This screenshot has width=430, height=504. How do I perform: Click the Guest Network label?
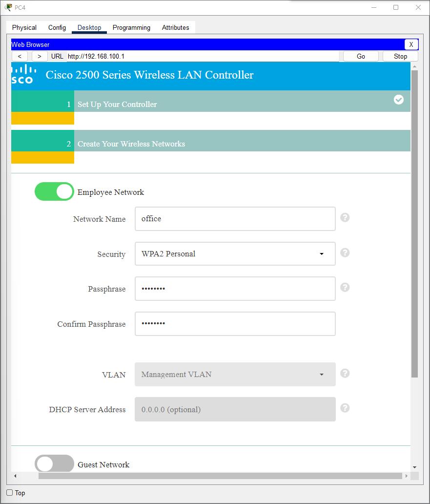103,464
